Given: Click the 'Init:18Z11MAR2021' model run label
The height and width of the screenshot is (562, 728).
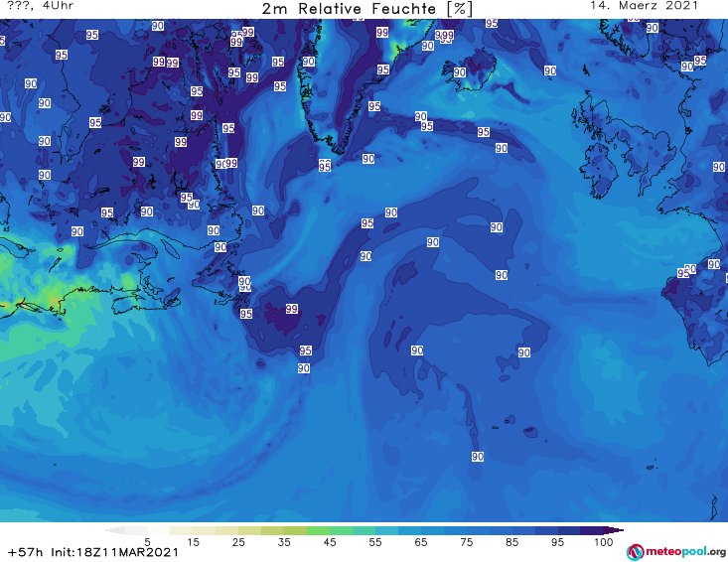Looking at the screenshot, I should coord(114,552).
